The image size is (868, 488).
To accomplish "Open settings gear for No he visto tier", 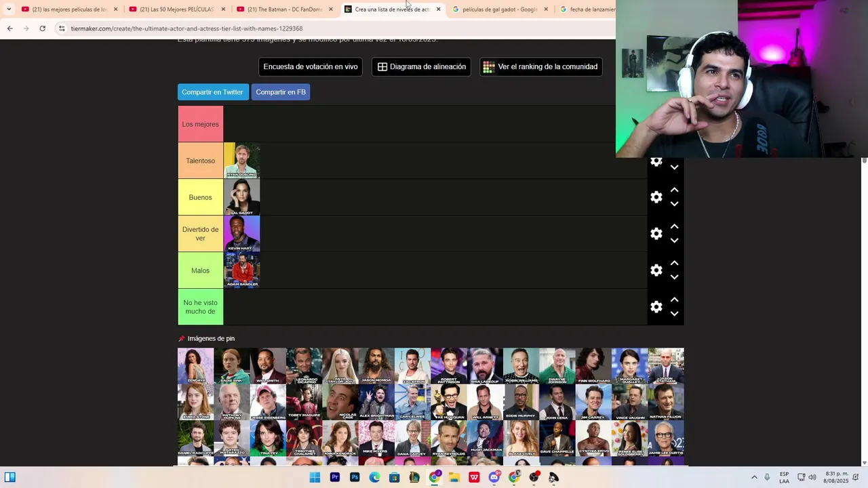I will [x=656, y=307].
